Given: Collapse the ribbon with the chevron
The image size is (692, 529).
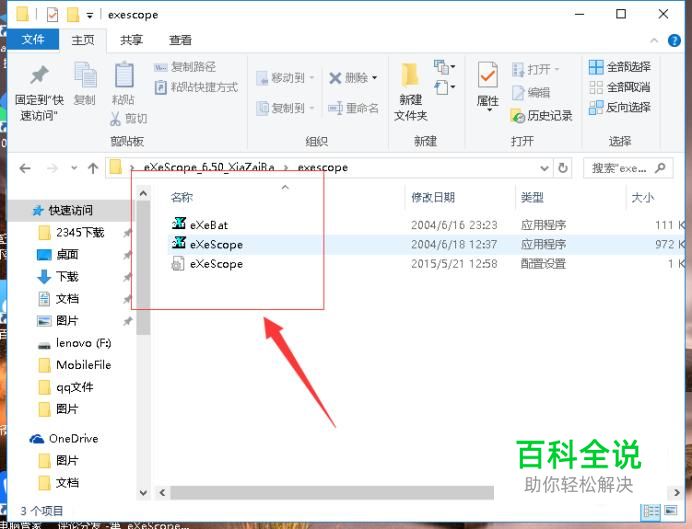Looking at the screenshot, I should 654,41.
